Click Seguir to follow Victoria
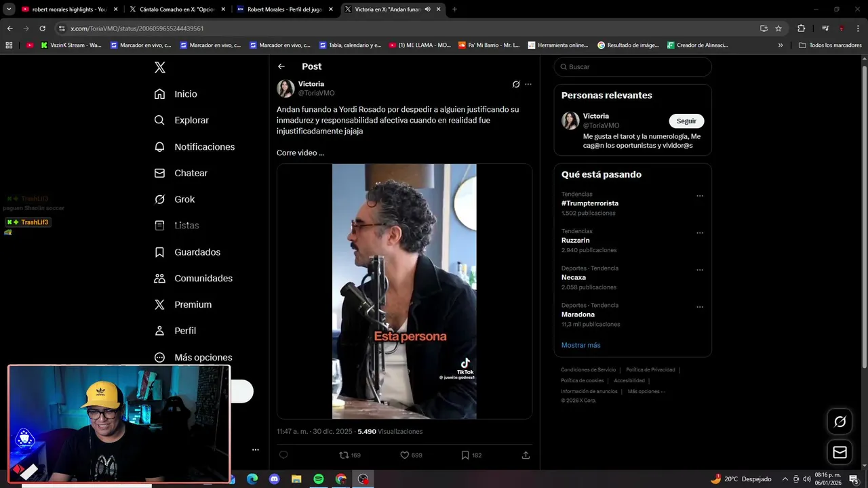Screen dimensions: 868x488 686,121
